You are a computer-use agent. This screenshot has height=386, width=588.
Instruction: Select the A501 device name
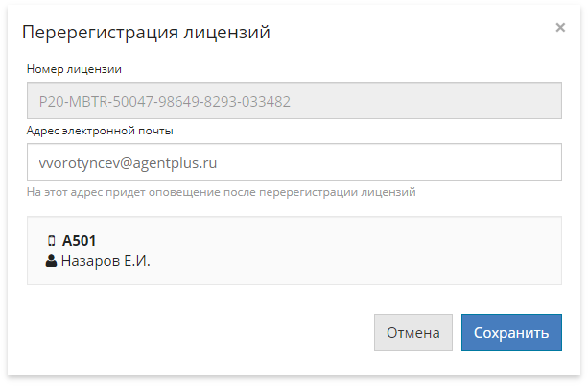click(79, 241)
